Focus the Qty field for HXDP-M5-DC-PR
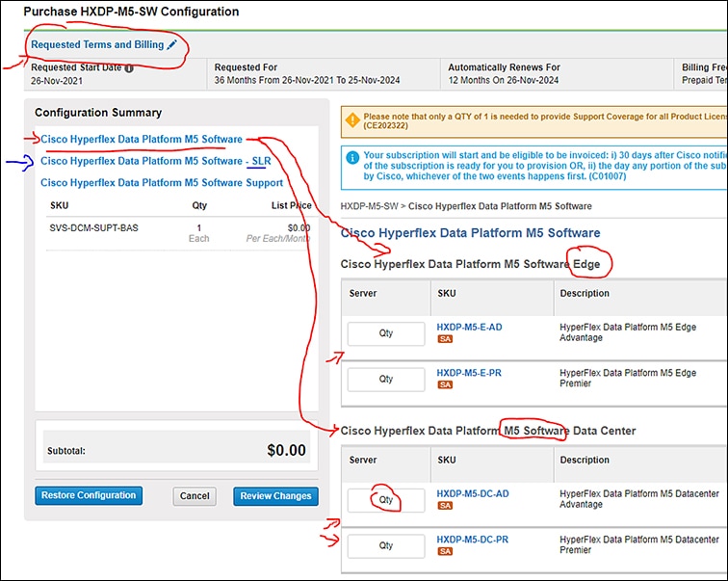 pos(386,545)
